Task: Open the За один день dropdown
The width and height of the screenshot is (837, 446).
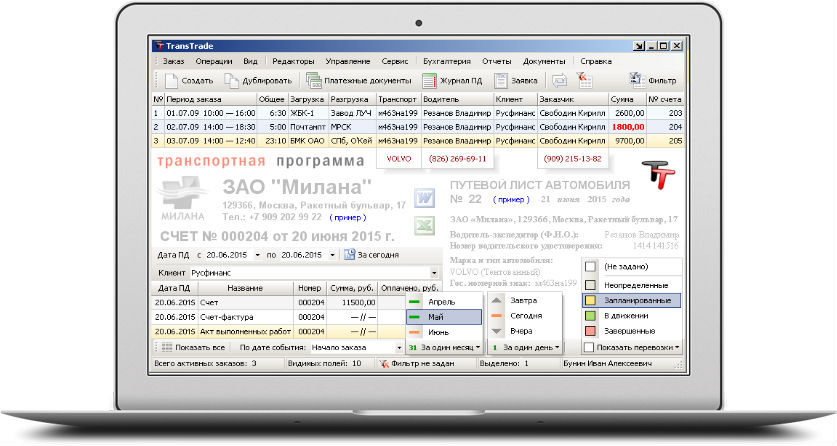Action: coord(525,347)
